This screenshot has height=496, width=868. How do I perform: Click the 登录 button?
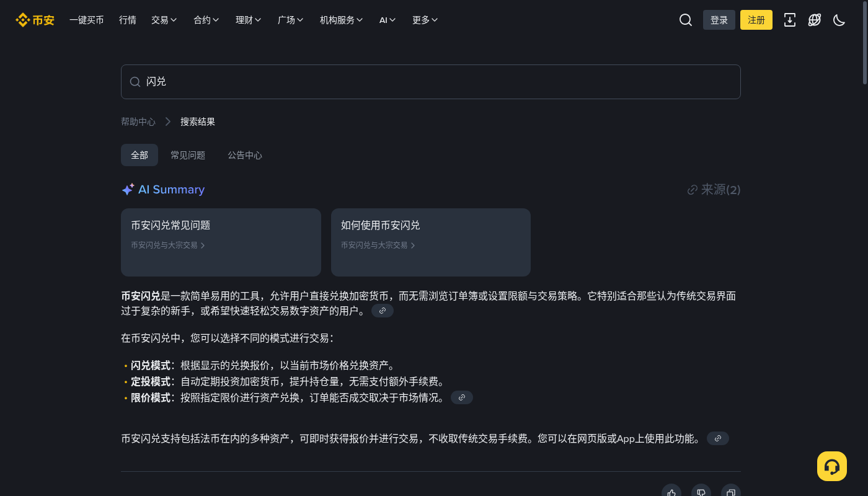point(719,20)
